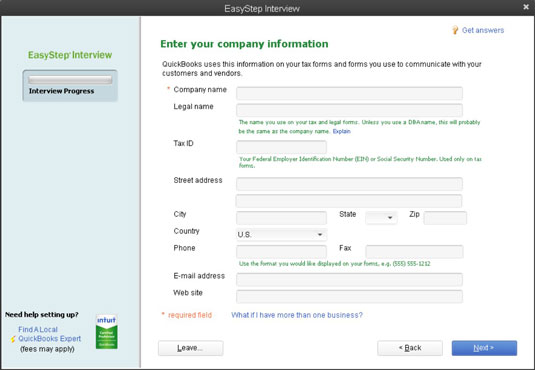535x370 pixels.
Task: Click the Web site field
Action: pos(349,297)
